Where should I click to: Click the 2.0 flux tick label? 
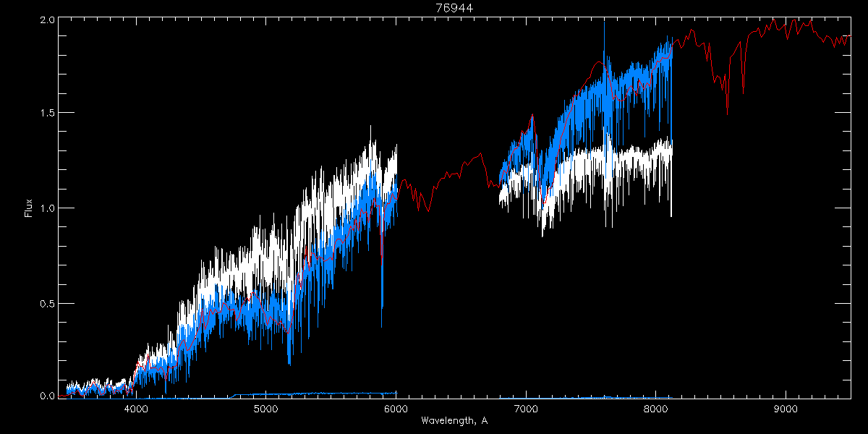pos(47,20)
